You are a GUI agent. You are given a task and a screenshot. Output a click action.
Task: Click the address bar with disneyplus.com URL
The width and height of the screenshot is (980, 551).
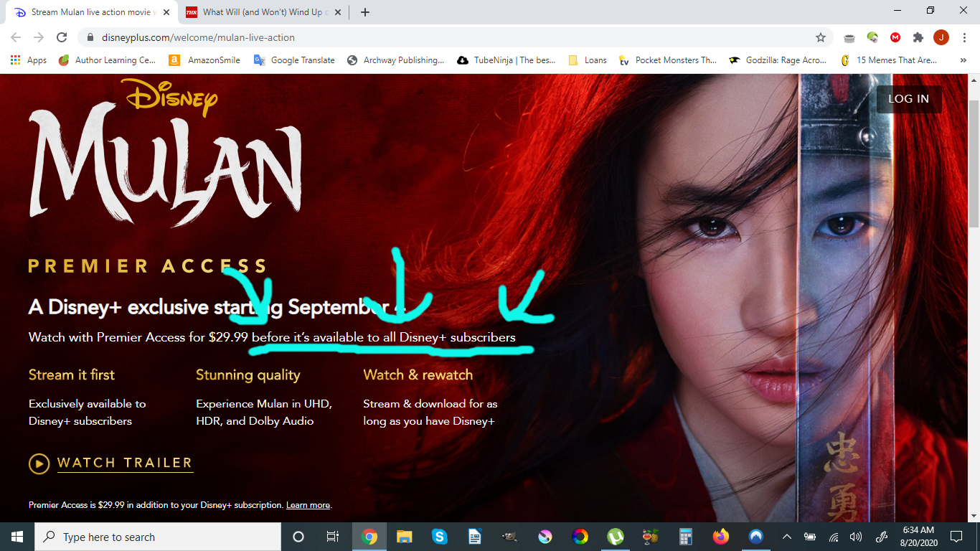tap(455, 37)
